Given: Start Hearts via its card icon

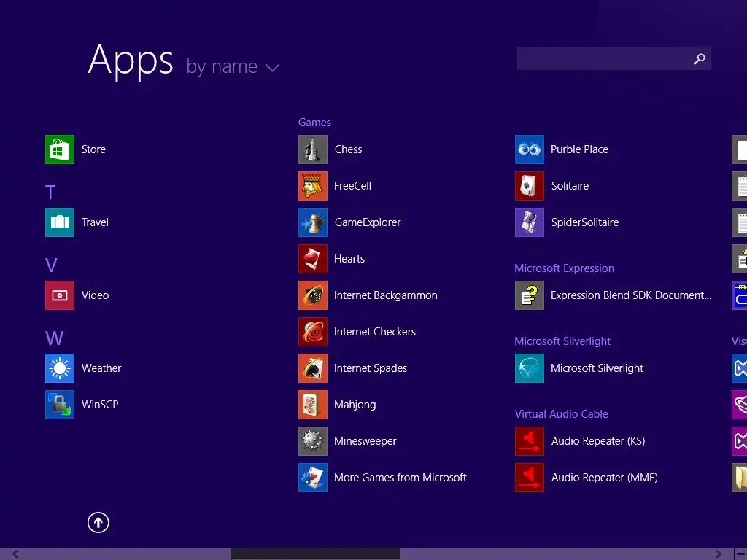Looking at the screenshot, I should click(313, 259).
